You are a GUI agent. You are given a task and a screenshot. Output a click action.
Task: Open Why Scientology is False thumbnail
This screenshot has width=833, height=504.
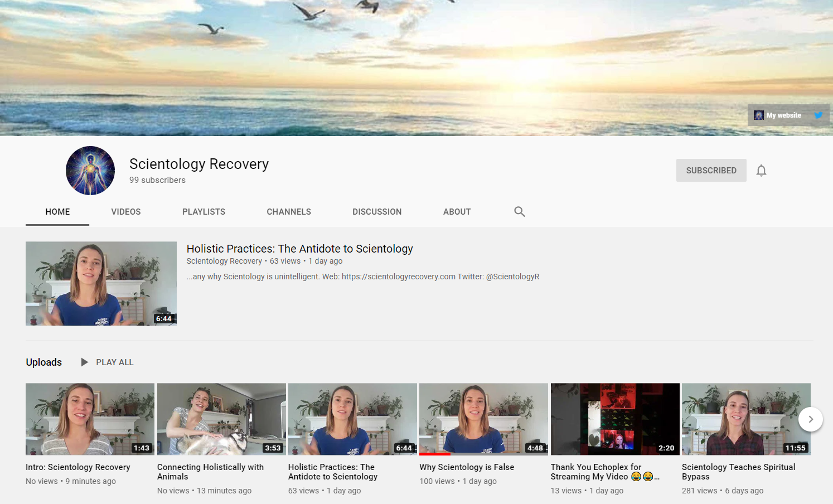tap(483, 419)
